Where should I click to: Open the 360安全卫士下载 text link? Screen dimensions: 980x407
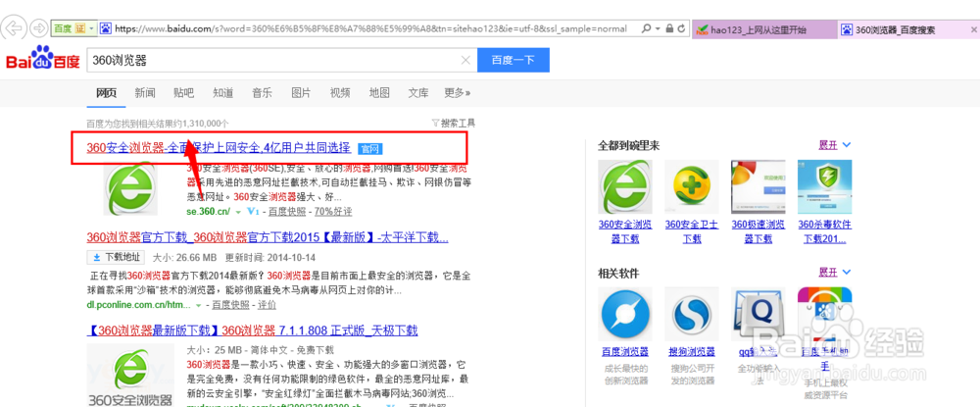pos(691,231)
